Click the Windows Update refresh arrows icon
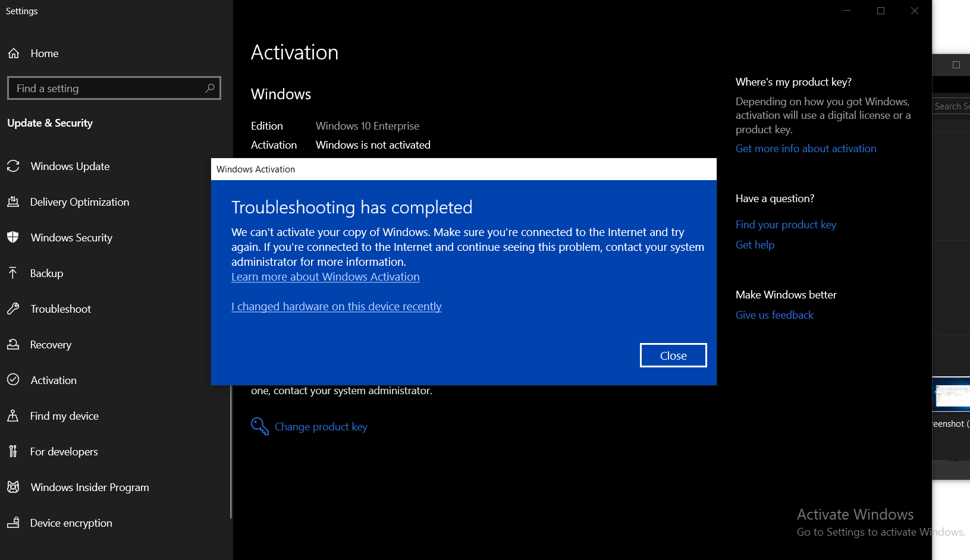The image size is (970, 560). pyautogui.click(x=13, y=166)
